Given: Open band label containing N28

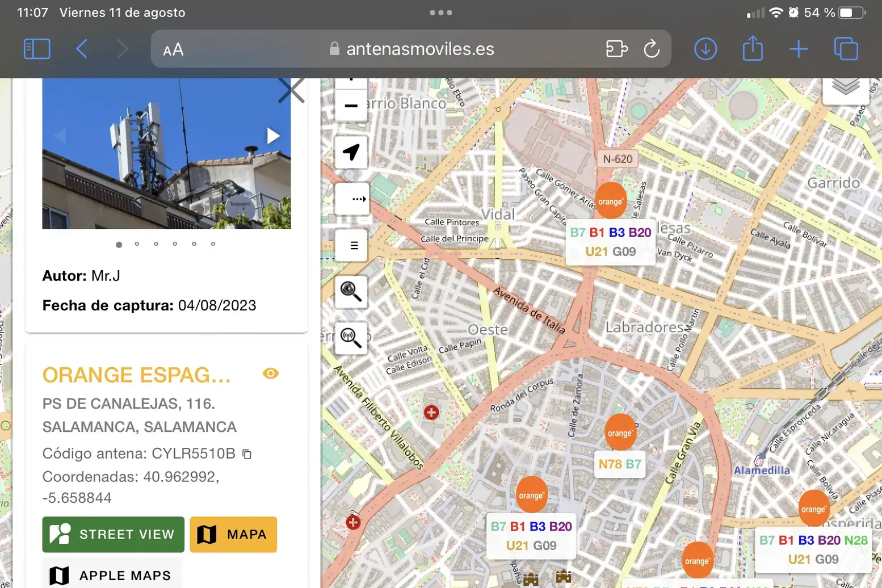Looking at the screenshot, I should coord(813,549).
